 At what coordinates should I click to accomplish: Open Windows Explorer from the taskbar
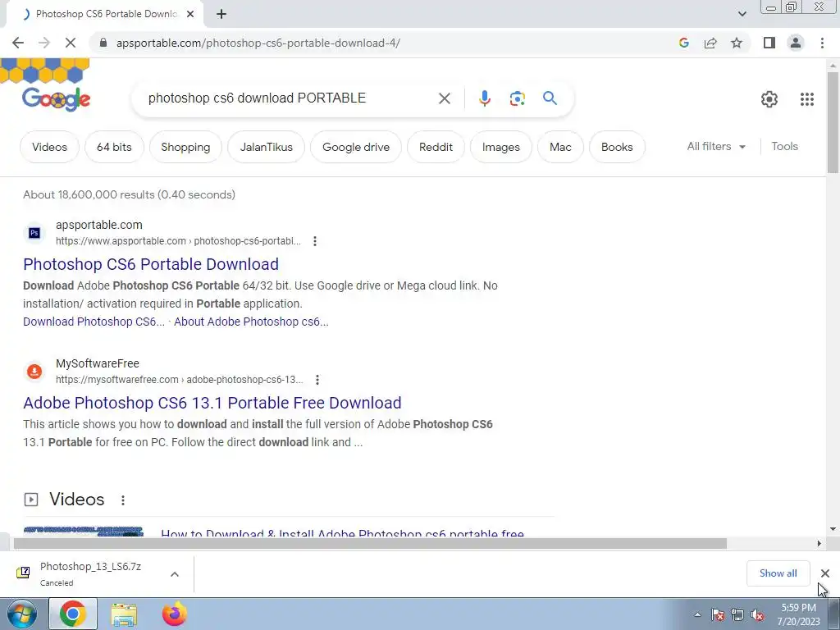pos(124,614)
